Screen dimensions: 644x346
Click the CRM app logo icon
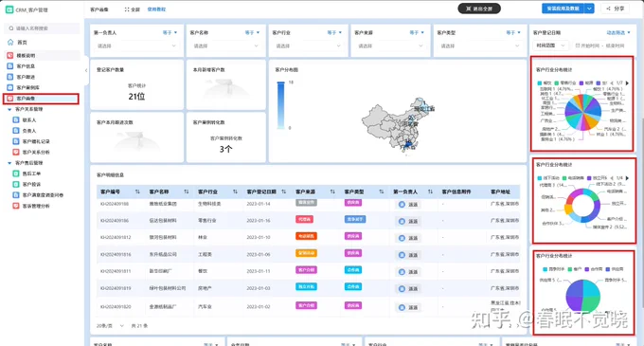[9, 9]
